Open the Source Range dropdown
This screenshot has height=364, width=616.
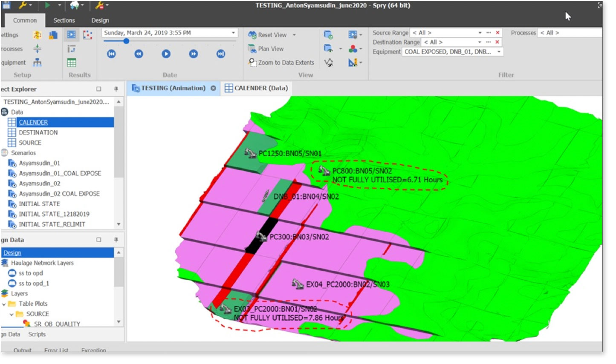pyautogui.click(x=480, y=33)
